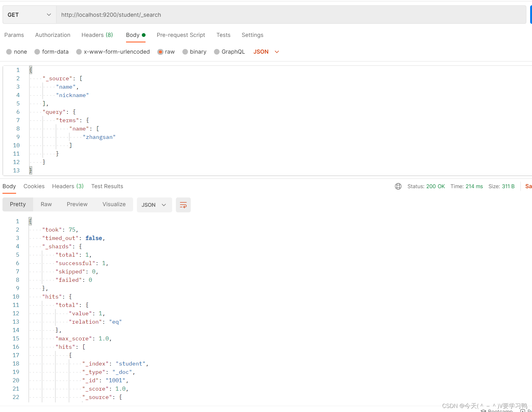Click the "_source" key in request body

coord(57,78)
